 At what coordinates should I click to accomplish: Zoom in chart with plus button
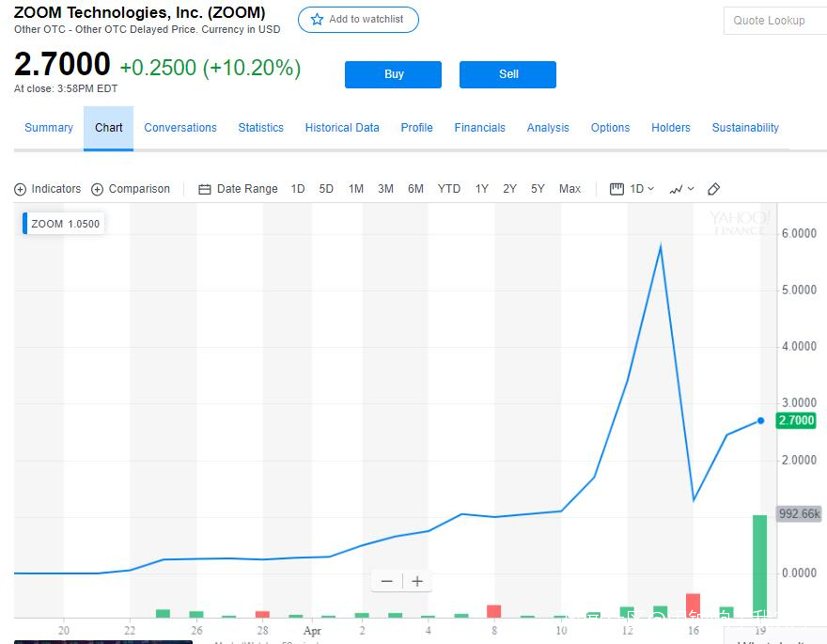(x=417, y=581)
